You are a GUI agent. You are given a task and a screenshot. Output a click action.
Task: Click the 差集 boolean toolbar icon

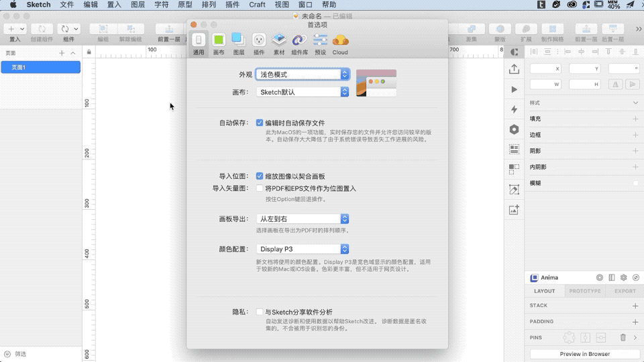coord(472,29)
